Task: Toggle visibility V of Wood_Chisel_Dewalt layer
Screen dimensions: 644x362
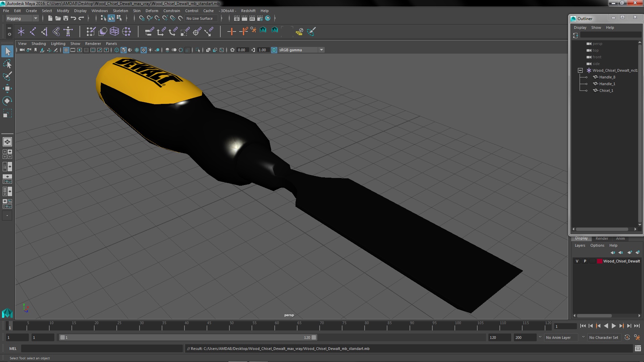Action: 577,261
